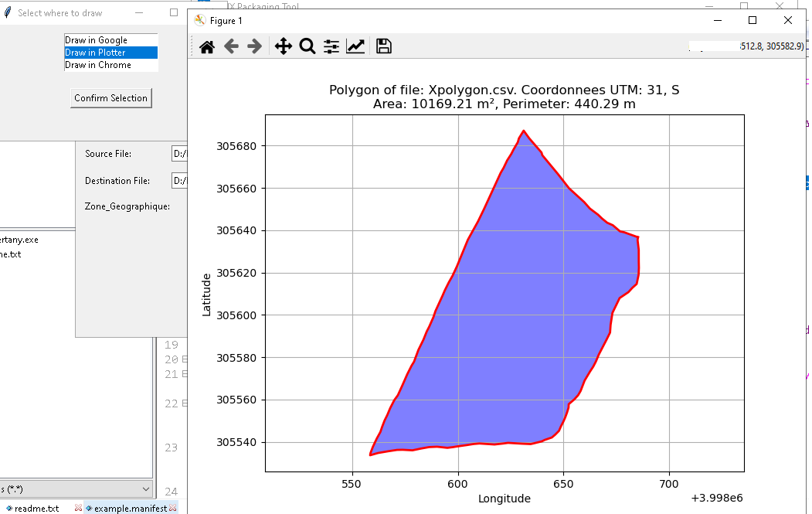Viewport: 812px width, 514px height.
Task: Choose the "Draw in Plotter" option
Action: [x=110, y=53]
